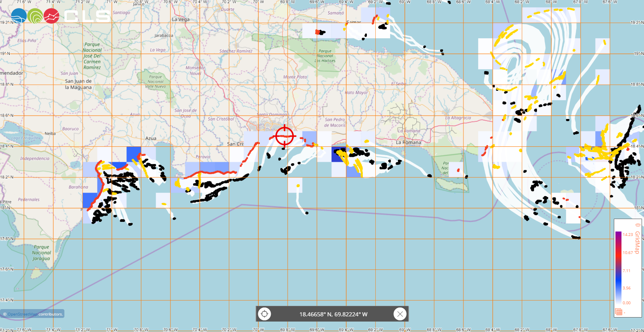The height and width of the screenshot is (332, 644).
Task: Toggle GridMap legend visibility eye icon
Action: (x=637, y=225)
